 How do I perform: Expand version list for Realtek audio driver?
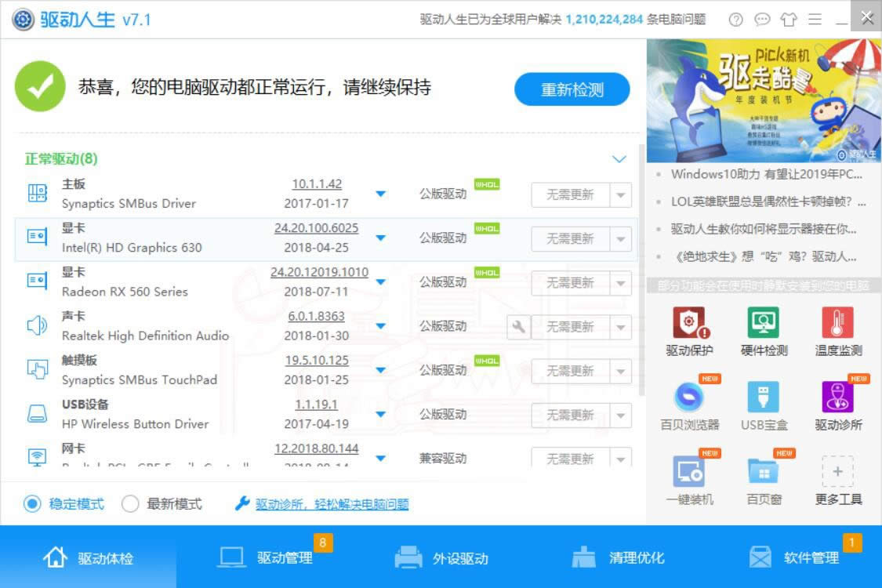point(381,326)
